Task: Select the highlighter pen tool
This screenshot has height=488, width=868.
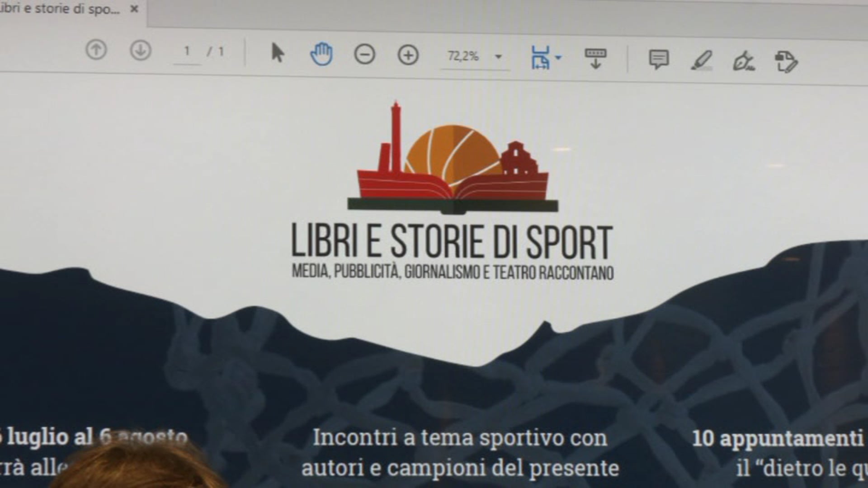Action: coord(701,61)
